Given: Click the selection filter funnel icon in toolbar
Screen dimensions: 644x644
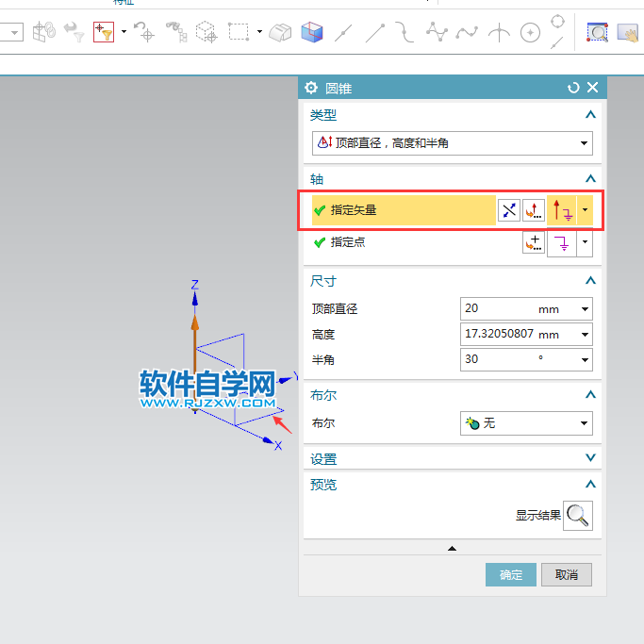Looking at the screenshot, I should click(x=104, y=32).
